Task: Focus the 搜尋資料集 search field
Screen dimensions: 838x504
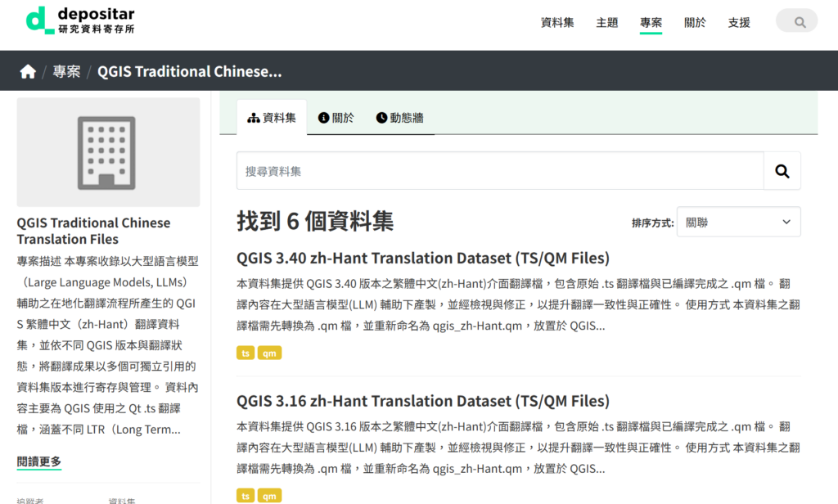Action: tap(500, 171)
